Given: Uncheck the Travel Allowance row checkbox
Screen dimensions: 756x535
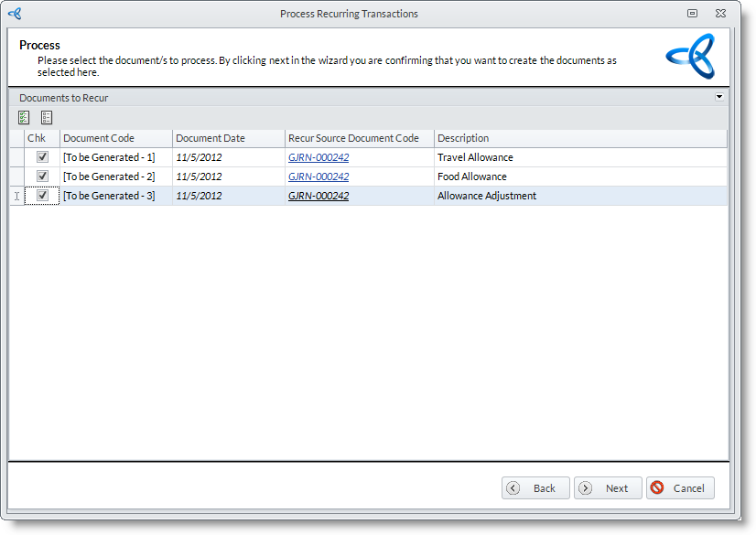Looking at the screenshot, I should [42, 157].
